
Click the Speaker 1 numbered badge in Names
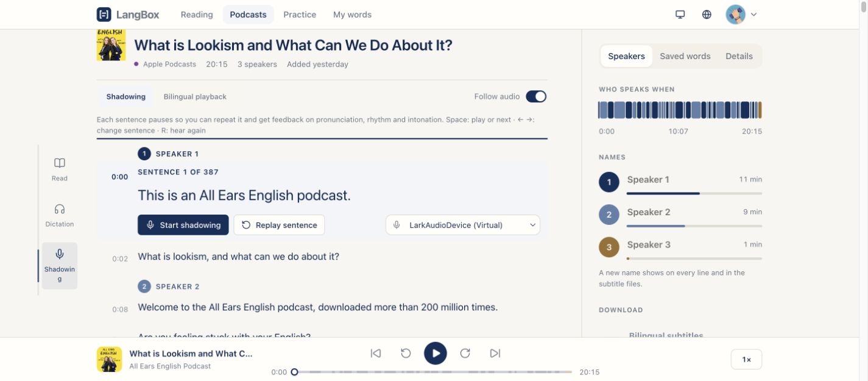point(609,182)
